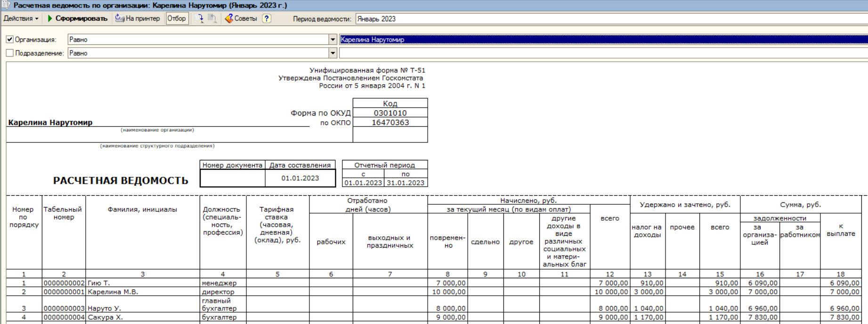Click к выплате amount 6 960,00
This screenshot has width=868, height=324.
(841, 304)
